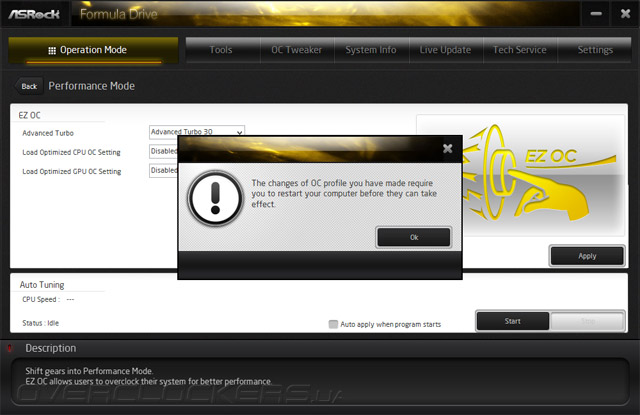640x415 pixels.
Task: Start Auto Tuning
Action: point(513,321)
